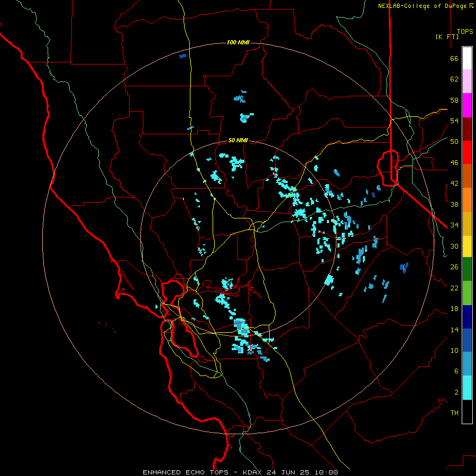Click the legend value label '50'
476x476 pixels.
point(454,142)
